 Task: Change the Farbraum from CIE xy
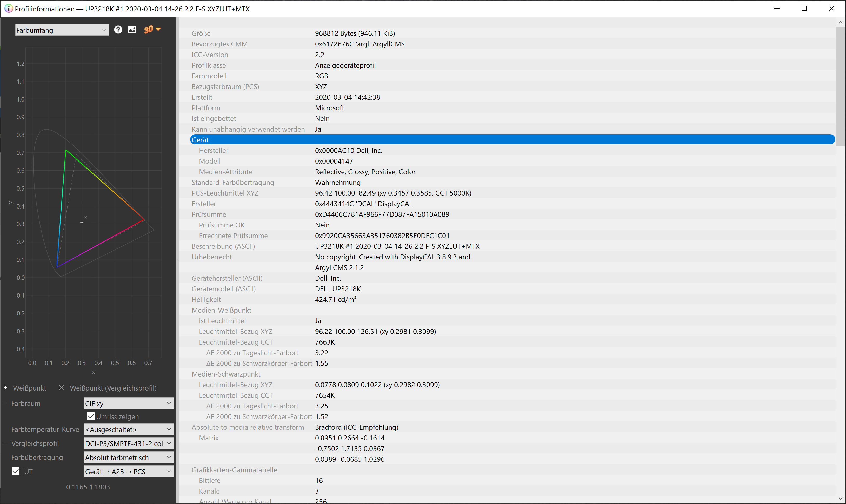click(128, 403)
